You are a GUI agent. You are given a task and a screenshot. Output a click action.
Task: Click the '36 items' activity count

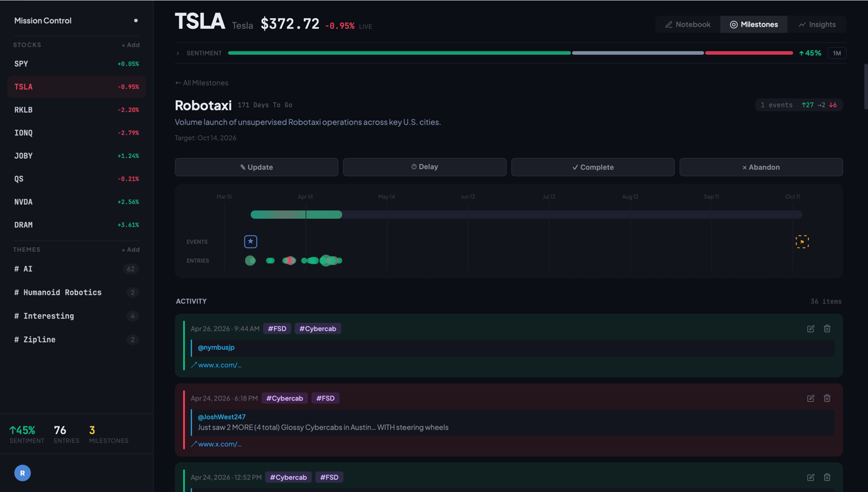(826, 301)
